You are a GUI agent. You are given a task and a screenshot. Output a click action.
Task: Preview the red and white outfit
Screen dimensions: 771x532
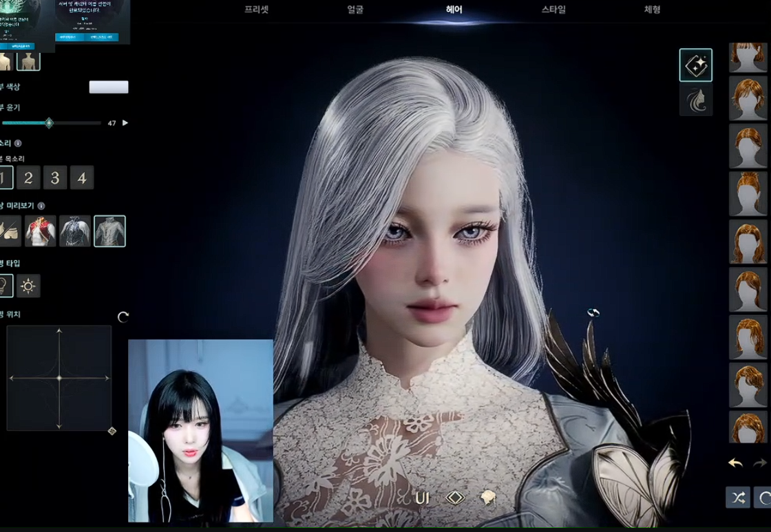(41, 231)
